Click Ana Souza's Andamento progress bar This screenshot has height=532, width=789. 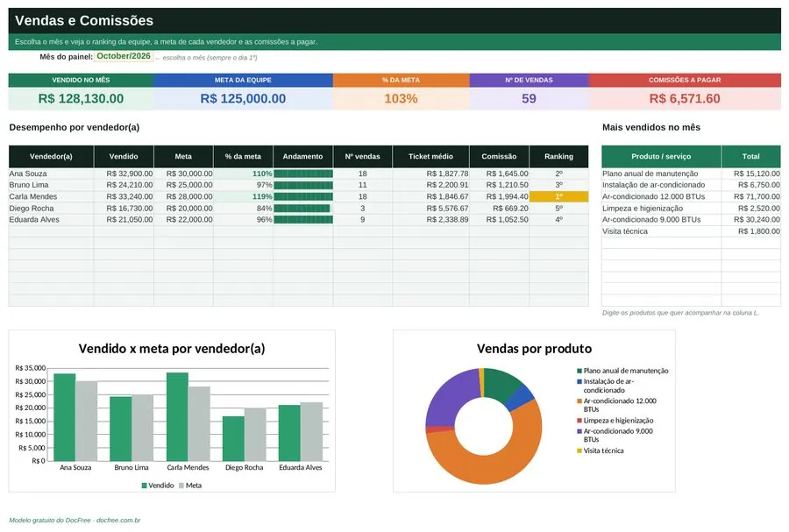click(303, 174)
